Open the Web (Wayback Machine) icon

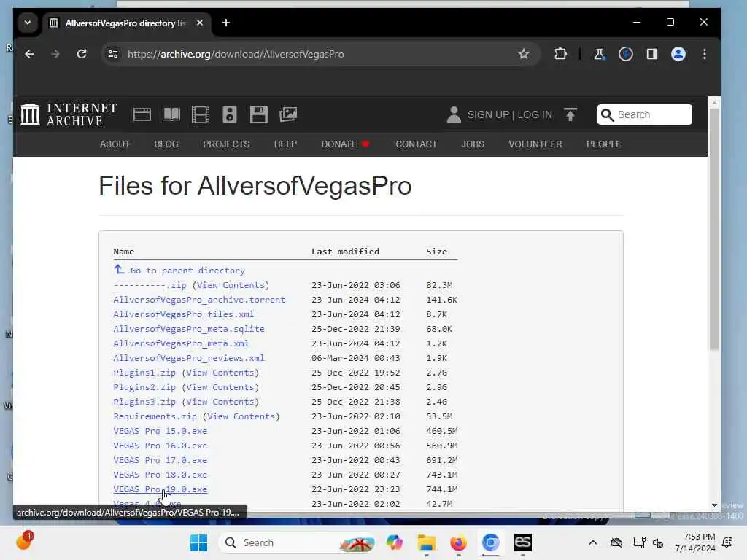pyautogui.click(x=142, y=114)
